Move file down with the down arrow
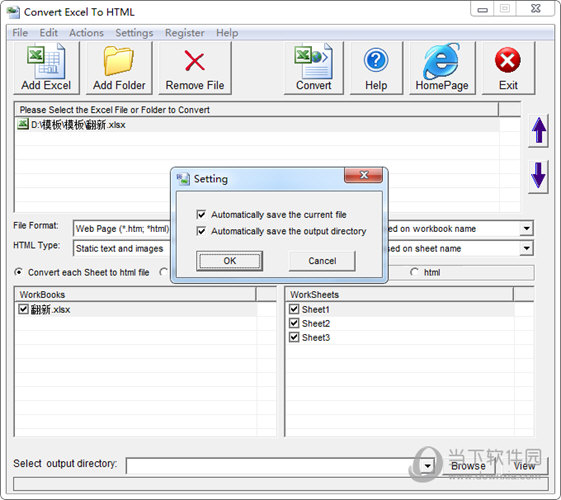 (538, 175)
